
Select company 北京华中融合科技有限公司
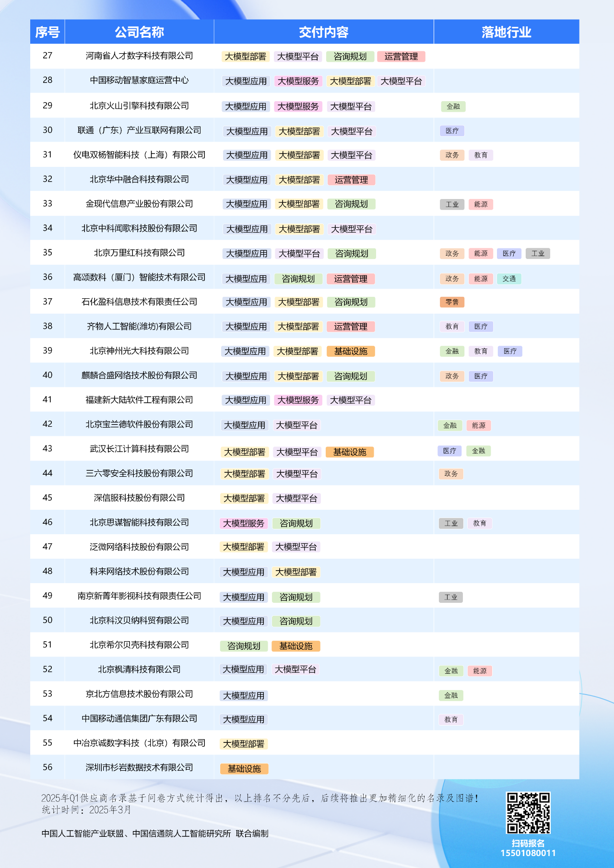pos(139,179)
